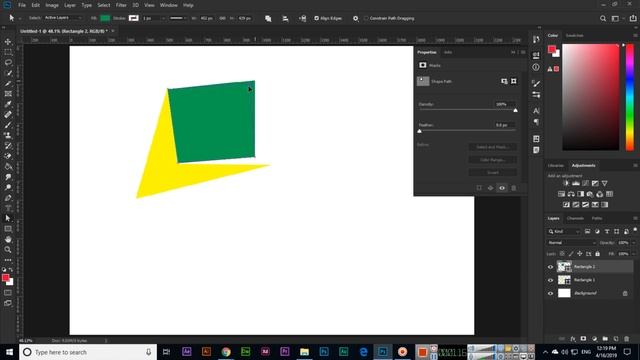
Task: Delete layer with trash icon
Action: coord(627,339)
